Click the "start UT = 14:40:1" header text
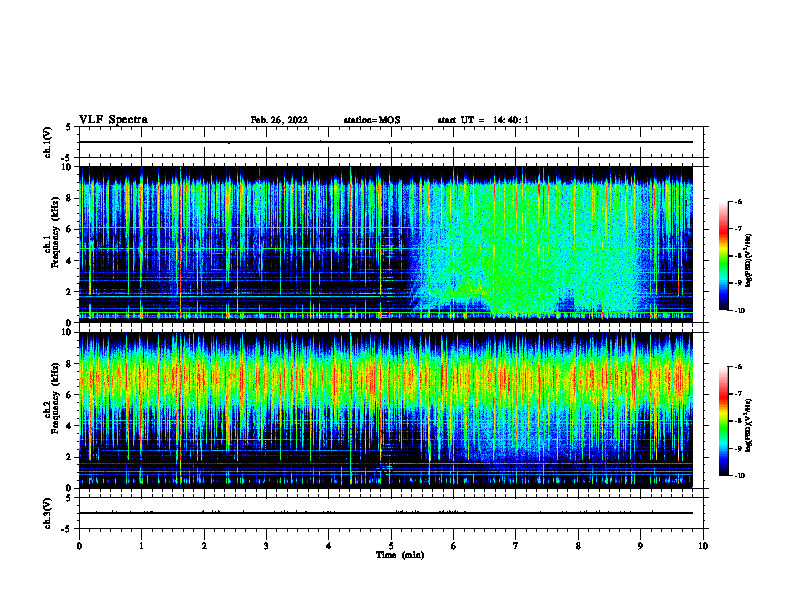This screenshot has width=792, height=612. coord(483,120)
